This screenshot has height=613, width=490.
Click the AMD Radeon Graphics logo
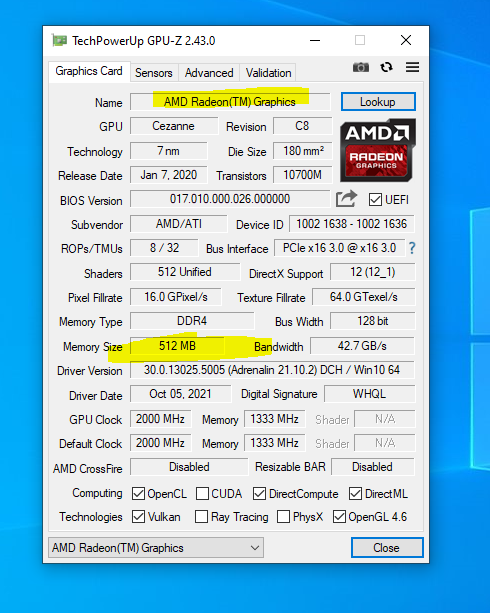point(377,150)
